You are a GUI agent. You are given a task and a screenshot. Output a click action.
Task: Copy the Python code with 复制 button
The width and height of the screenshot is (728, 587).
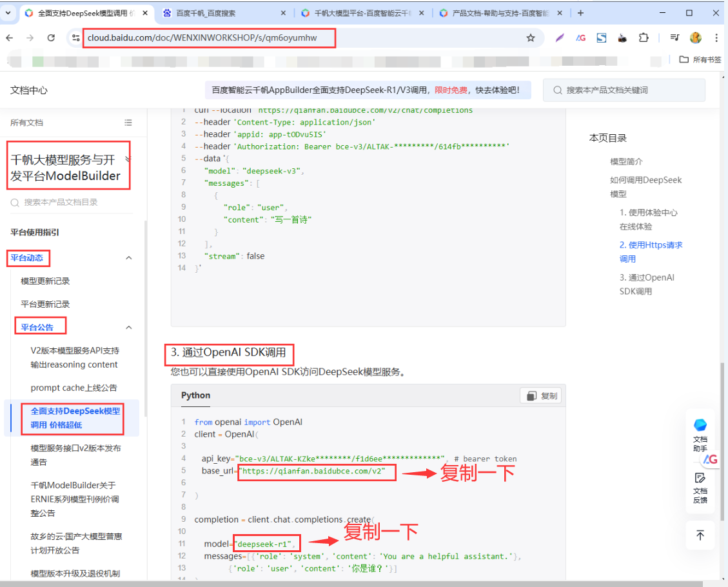point(541,395)
